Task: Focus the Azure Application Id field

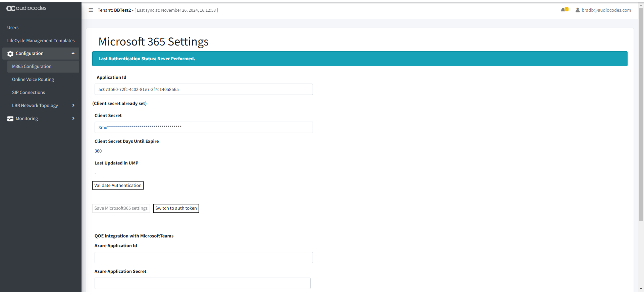Action: [204, 258]
